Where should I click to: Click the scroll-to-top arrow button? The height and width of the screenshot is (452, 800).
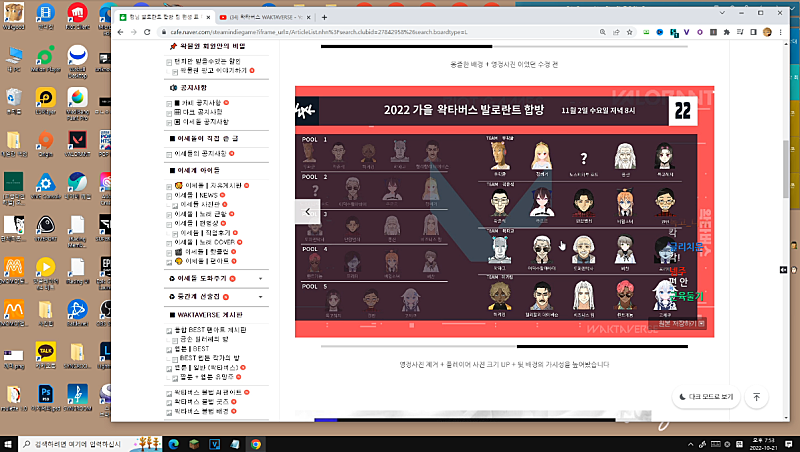pos(757,397)
